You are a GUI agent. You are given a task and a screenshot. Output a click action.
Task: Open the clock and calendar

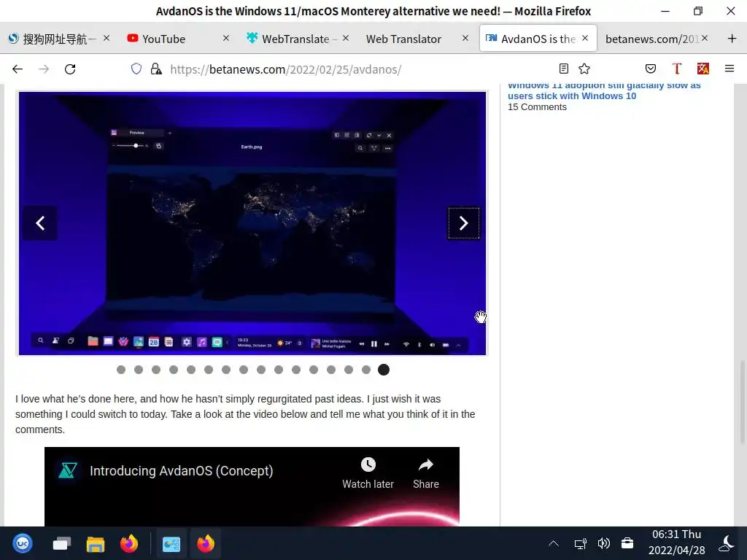(x=676, y=542)
